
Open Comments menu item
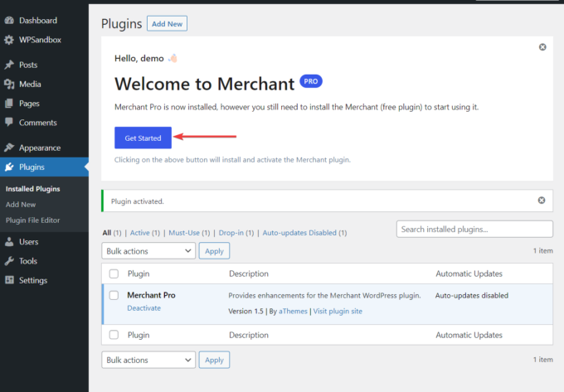tap(44, 123)
